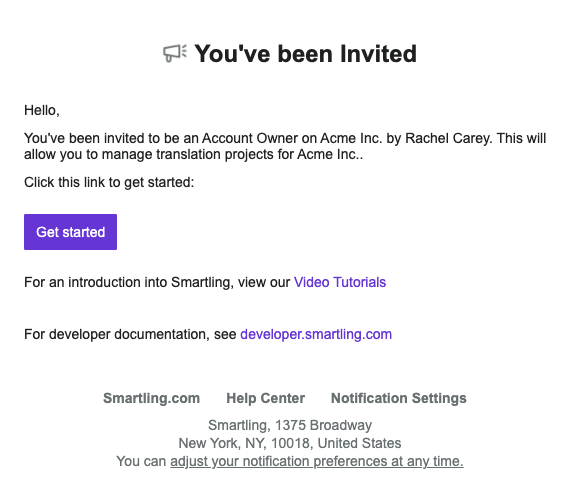The height and width of the screenshot is (488, 580).
Task: Open the purple Get started button
Action: click(70, 232)
